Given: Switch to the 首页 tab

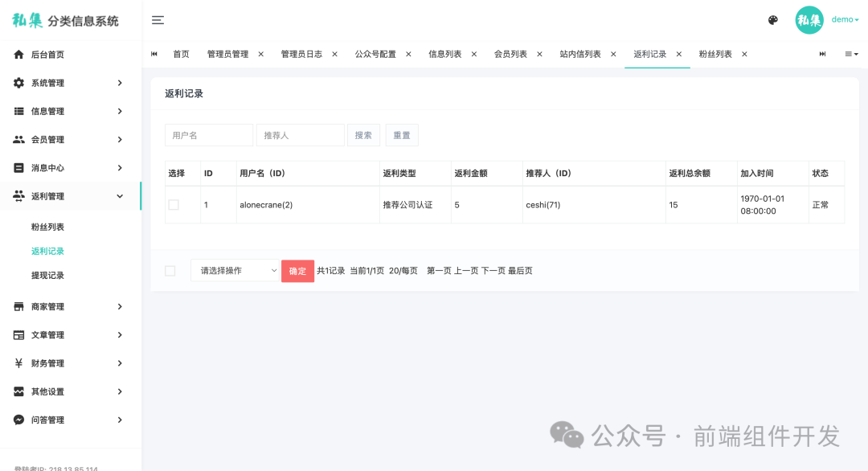Looking at the screenshot, I should tap(181, 54).
